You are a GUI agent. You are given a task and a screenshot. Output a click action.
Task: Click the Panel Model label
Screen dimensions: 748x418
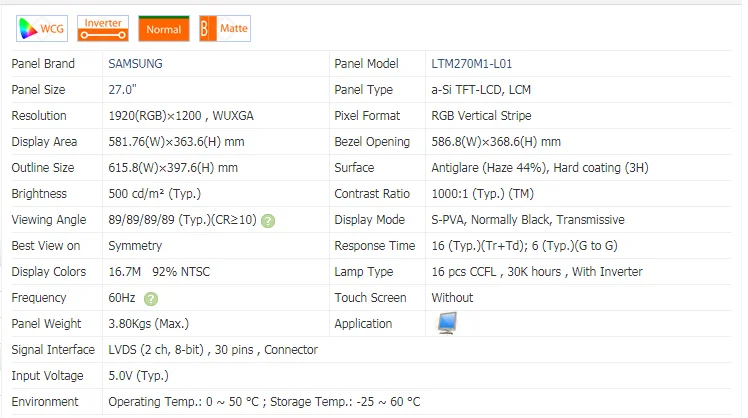[366, 63]
